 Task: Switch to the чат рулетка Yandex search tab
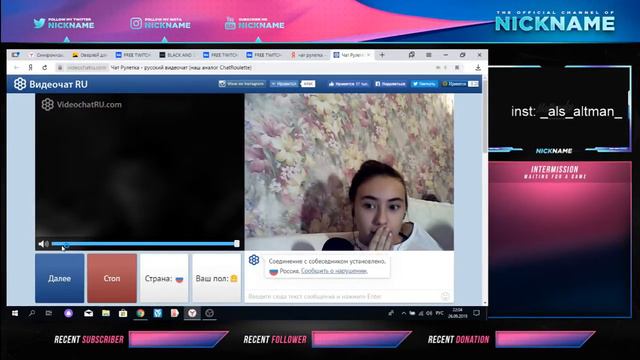click(309, 55)
